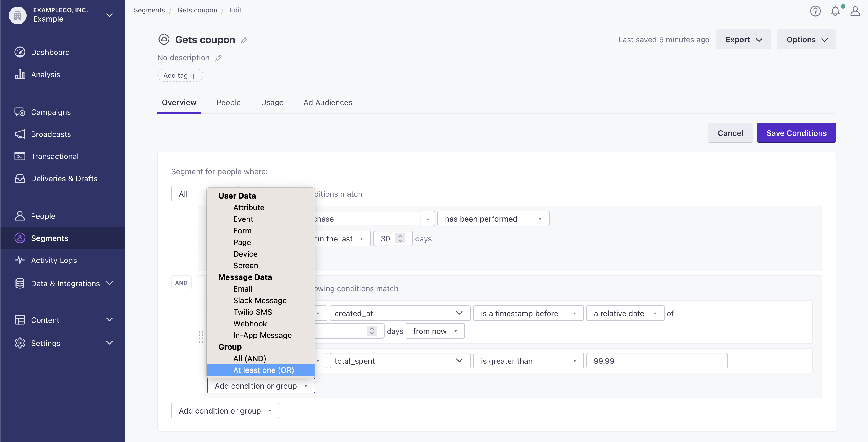Expand the workspace switcher chevron

[x=109, y=15]
